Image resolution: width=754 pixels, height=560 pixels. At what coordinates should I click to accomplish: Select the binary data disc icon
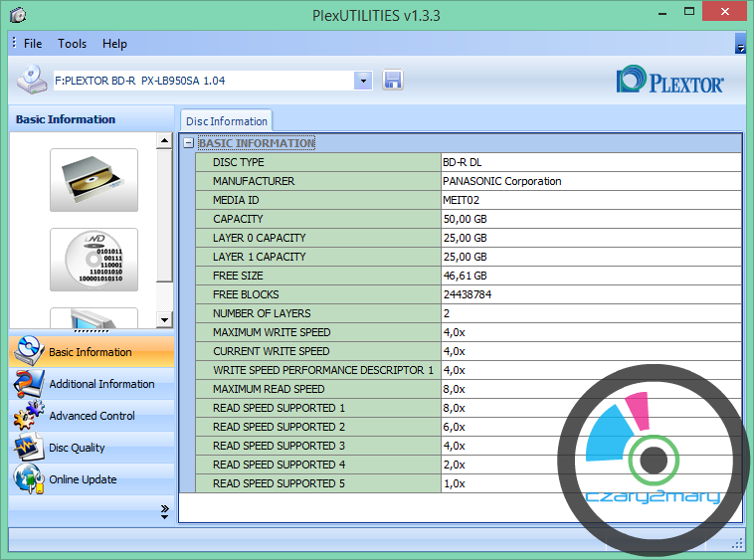tap(94, 260)
